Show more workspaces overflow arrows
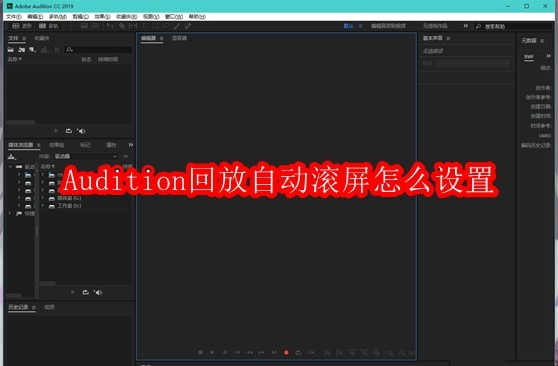558x366 pixels. (465, 26)
